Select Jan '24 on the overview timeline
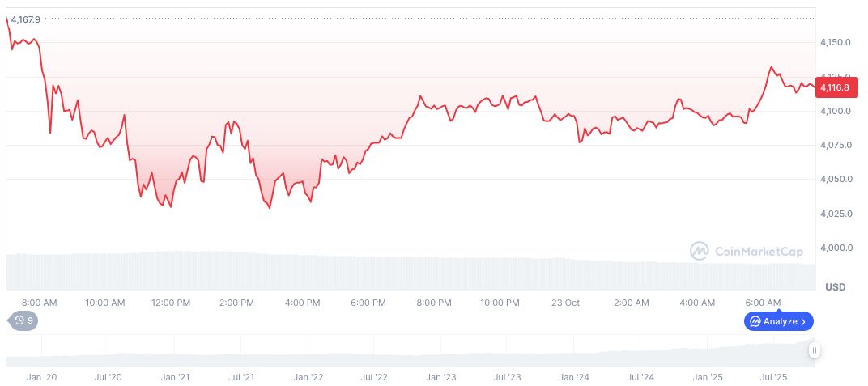Screen dimensions: 868x386 (x=574, y=377)
